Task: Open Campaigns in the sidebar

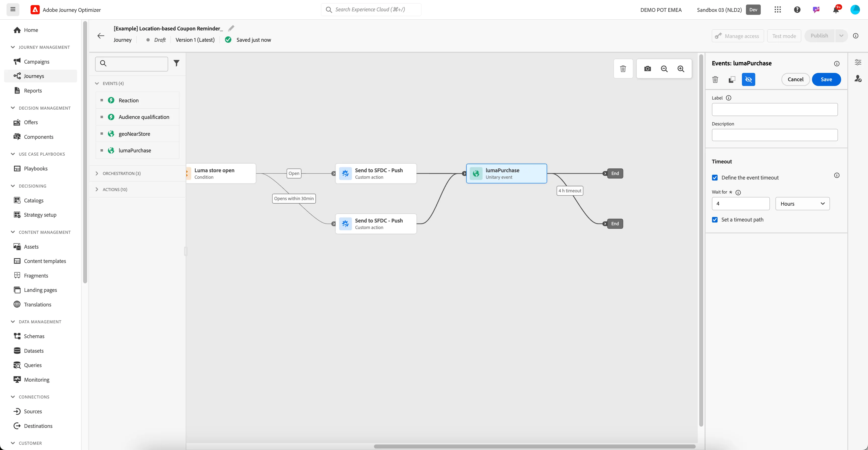Action: (x=40, y=62)
